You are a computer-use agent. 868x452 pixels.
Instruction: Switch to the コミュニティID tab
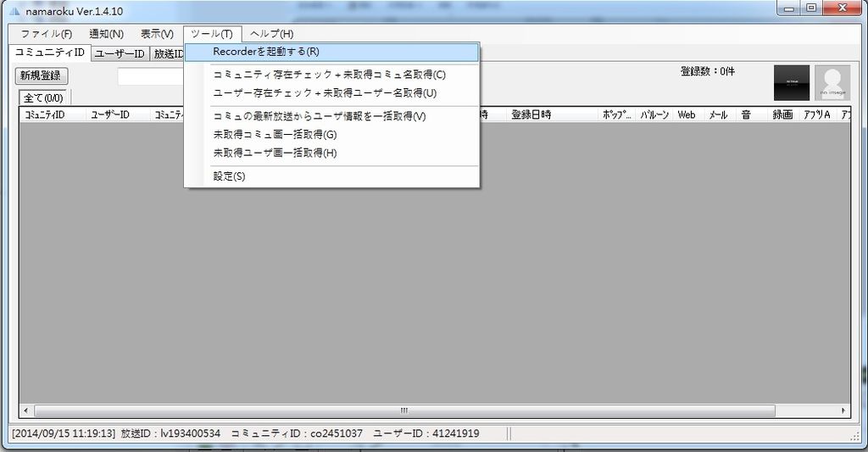[x=49, y=52]
